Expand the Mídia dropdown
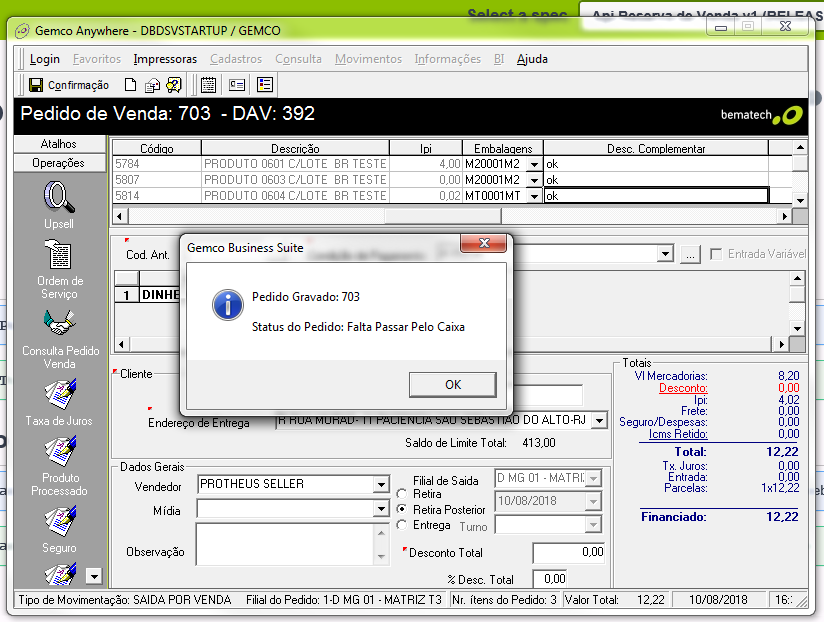This screenshot has height=622, width=824. pos(381,509)
